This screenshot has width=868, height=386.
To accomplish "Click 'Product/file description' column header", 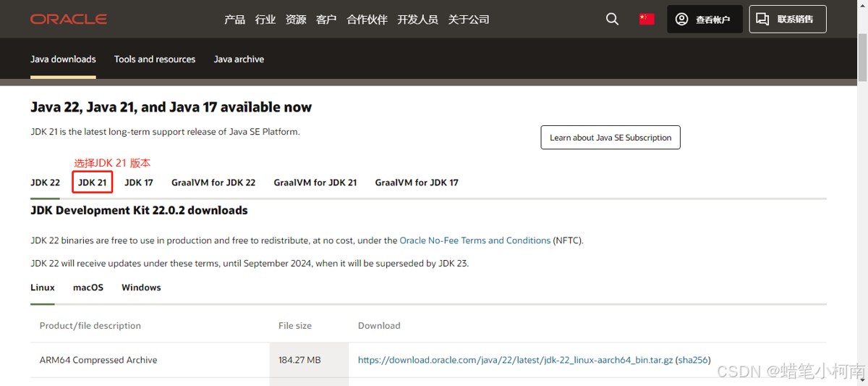I will (90, 326).
